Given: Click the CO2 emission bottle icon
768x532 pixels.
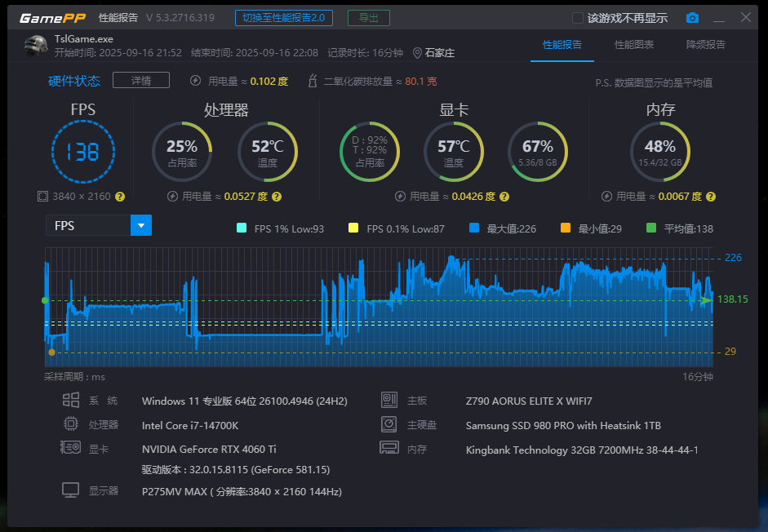Looking at the screenshot, I should tap(313, 81).
